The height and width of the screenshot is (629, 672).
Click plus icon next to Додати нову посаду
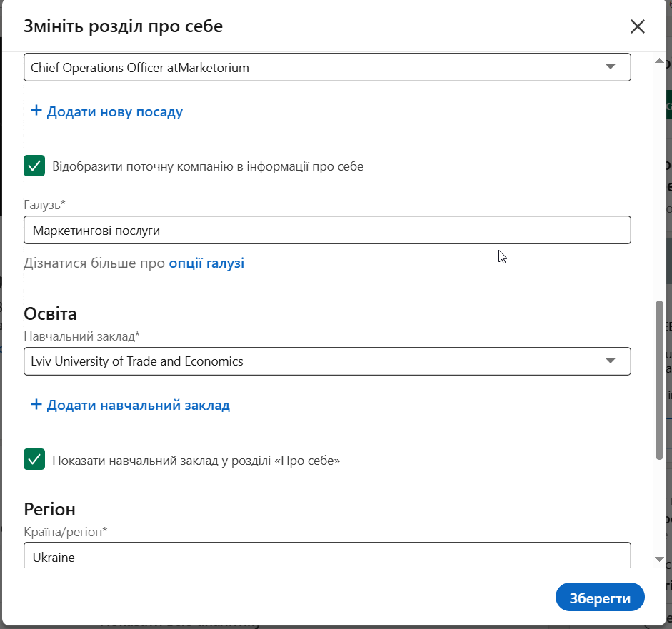coord(36,111)
